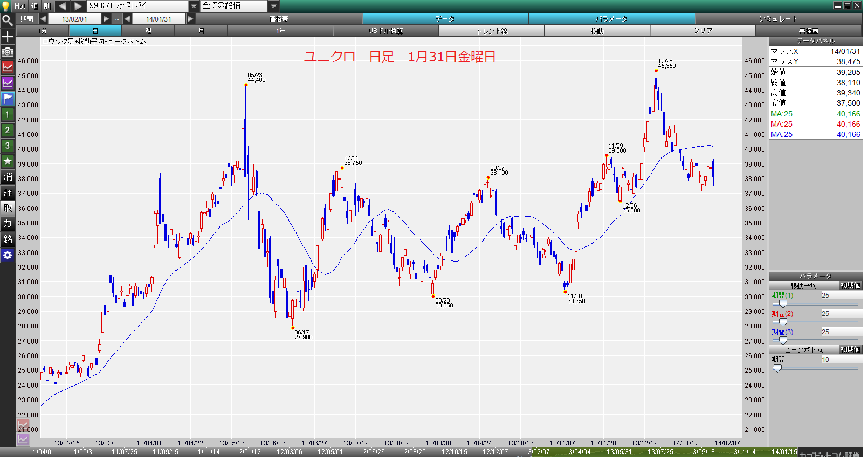This screenshot has height=467, width=868.
Task: Take a chart snapshot with camera icon
Action: (8, 52)
